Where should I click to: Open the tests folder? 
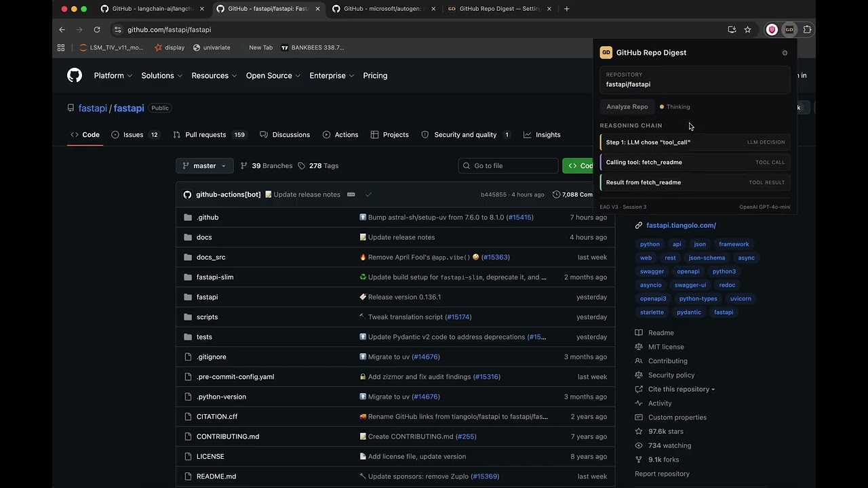point(204,337)
